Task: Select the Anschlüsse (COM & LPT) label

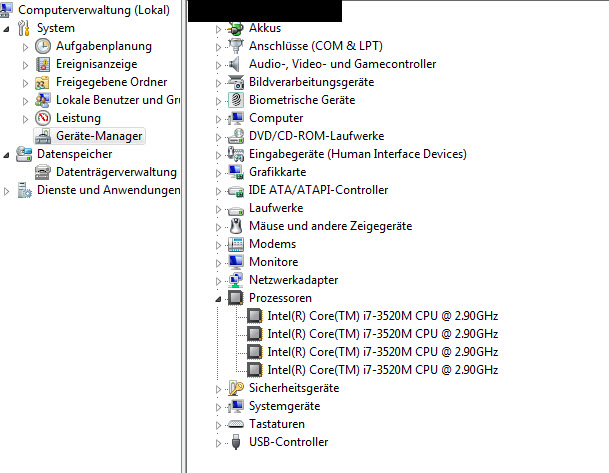Action: [x=315, y=46]
